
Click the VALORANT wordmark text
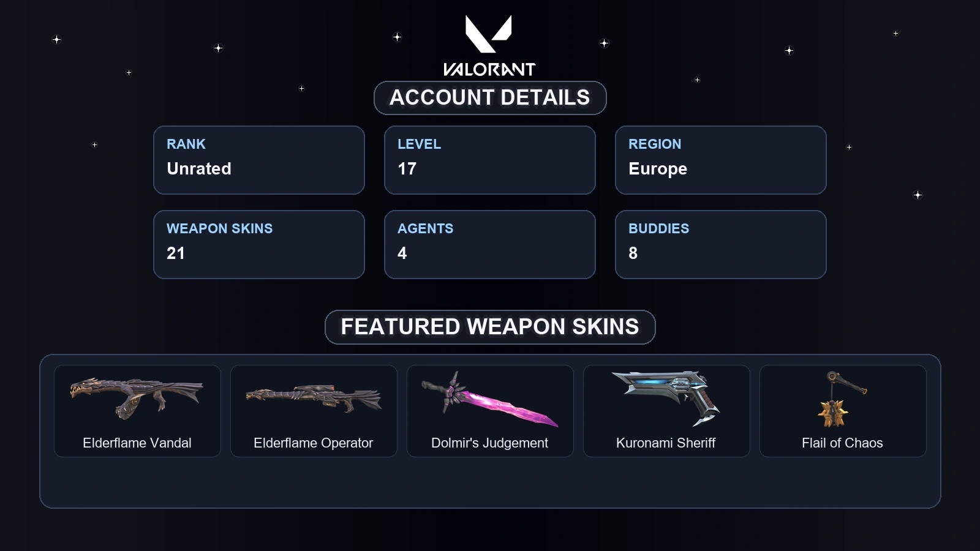489,69
